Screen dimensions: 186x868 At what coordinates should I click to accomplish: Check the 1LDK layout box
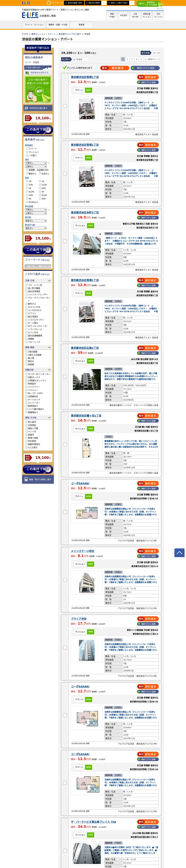tap(40, 185)
